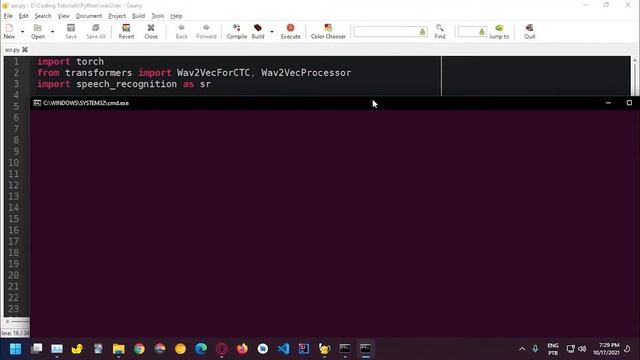Open the Document menu
The width and height of the screenshot is (640, 360).
pos(89,16)
